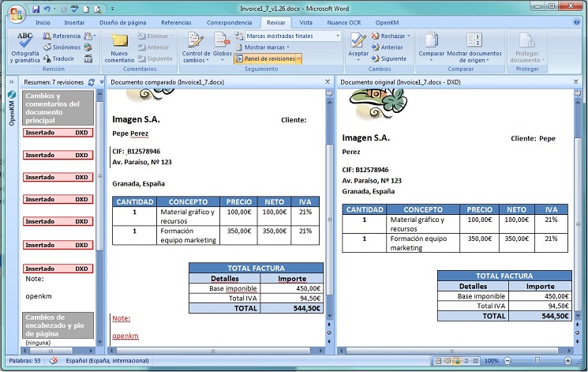Click Comparar documents button

[431, 47]
